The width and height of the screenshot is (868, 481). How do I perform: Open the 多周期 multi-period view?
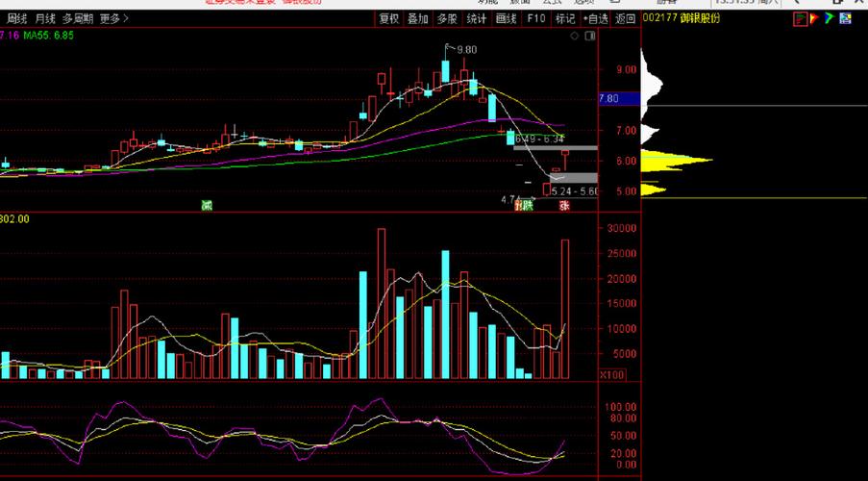(78, 19)
